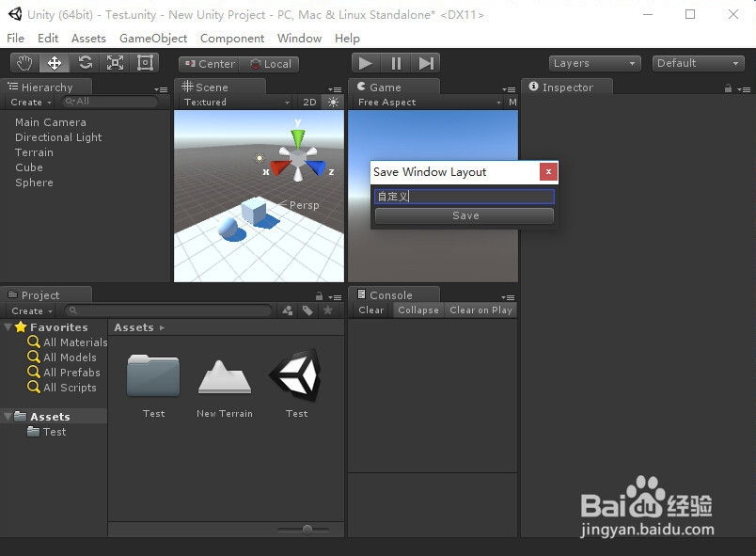Select the Scale tool
756x556 pixels.
click(x=115, y=63)
